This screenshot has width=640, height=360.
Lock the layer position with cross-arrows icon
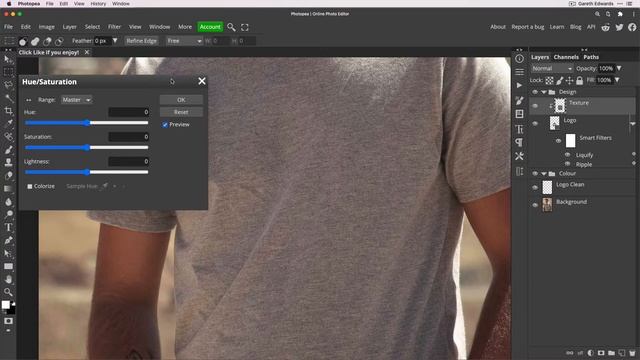tap(569, 80)
